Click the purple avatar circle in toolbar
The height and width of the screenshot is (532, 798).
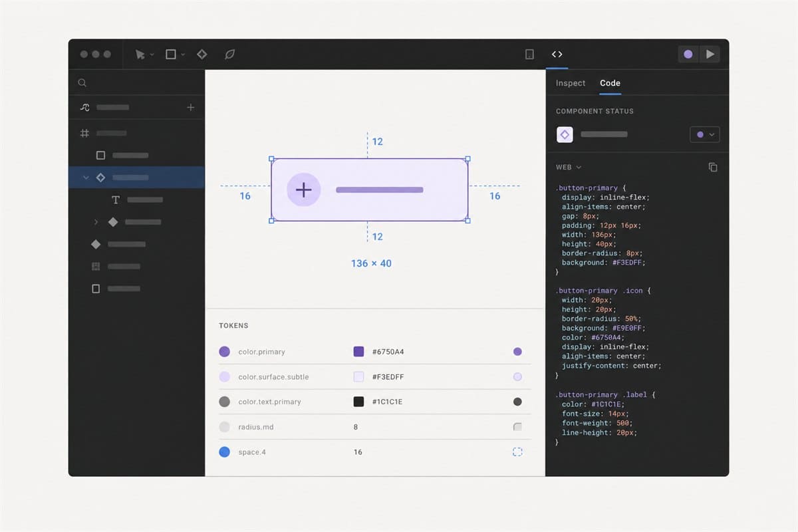click(x=688, y=55)
